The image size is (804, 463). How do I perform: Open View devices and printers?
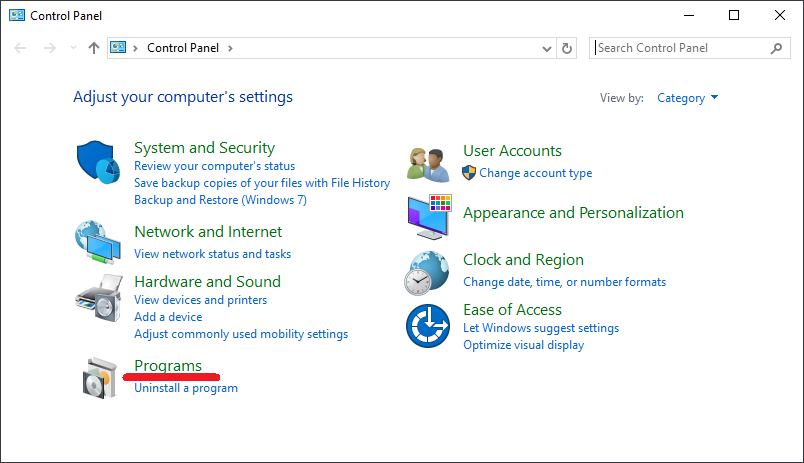pos(200,300)
